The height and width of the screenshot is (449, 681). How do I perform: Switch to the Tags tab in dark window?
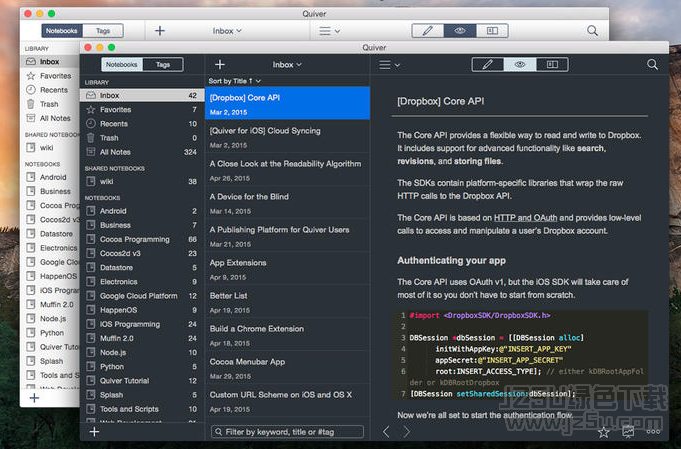tap(162, 64)
